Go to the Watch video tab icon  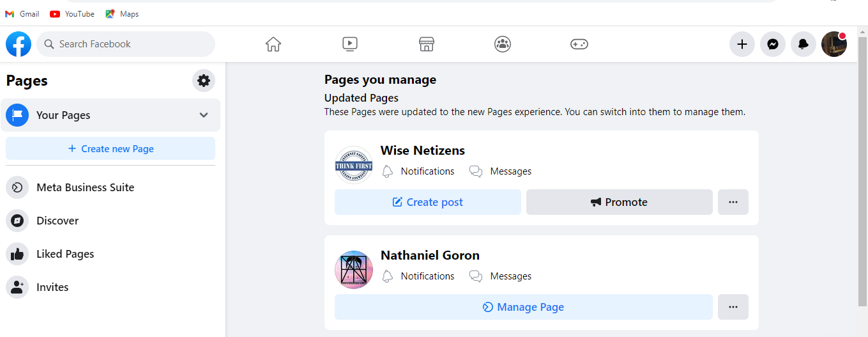point(349,44)
